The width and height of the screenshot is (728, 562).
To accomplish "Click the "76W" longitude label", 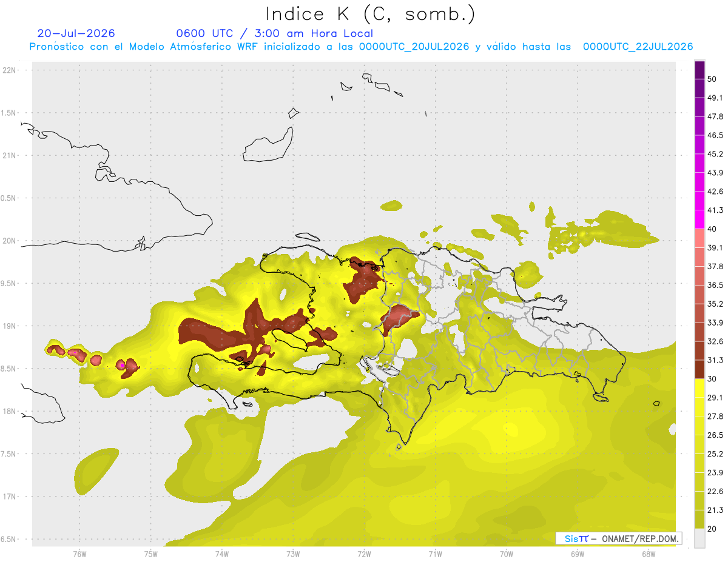I will tap(79, 554).
